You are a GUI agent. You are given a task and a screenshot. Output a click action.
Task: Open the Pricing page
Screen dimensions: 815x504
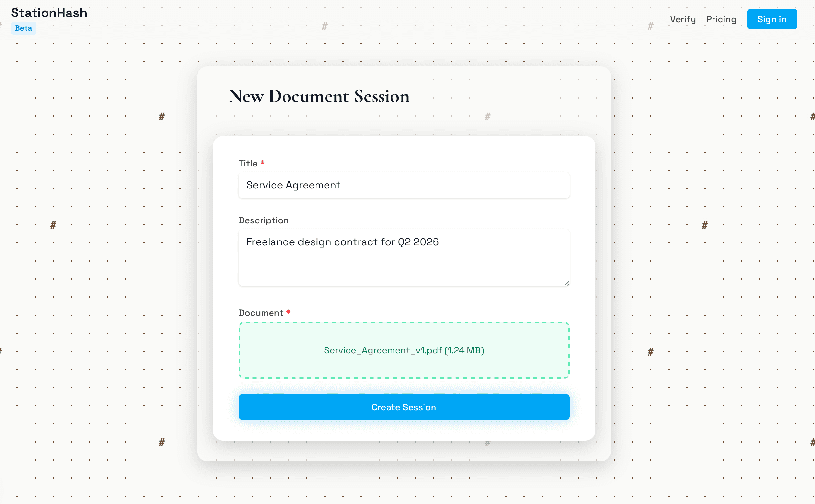click(x=721, y=19)
